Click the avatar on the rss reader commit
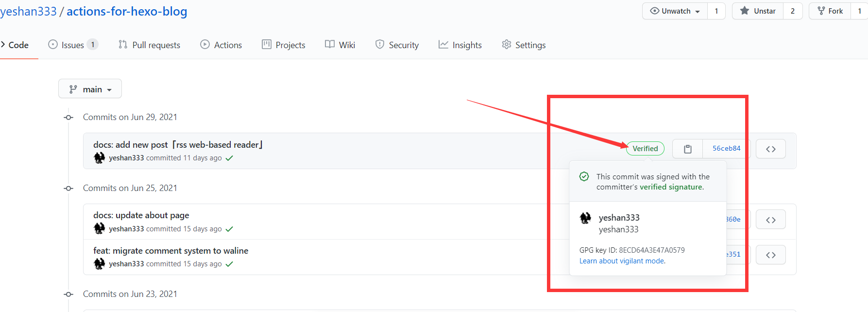This screenshot has height=312, width=868. click(x=99, y=158)
